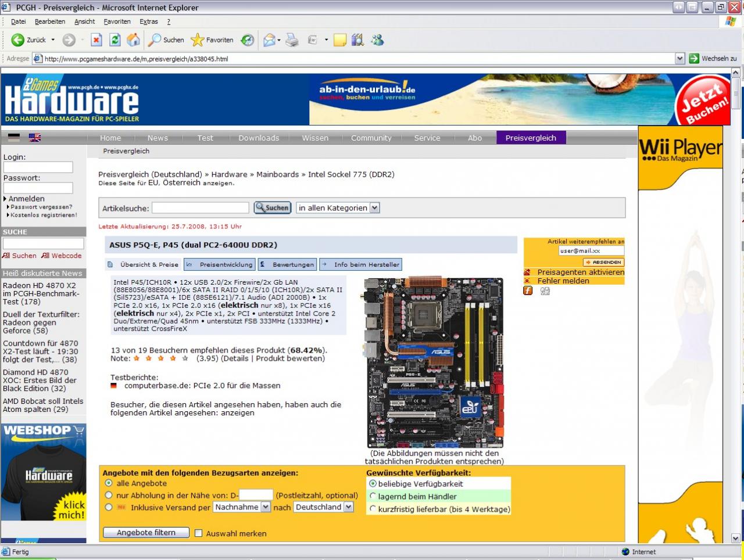Click the Windows flag logo in menu bar
Image resolution: width=744 pixels, height=560 pixels.
click(731, 21)
